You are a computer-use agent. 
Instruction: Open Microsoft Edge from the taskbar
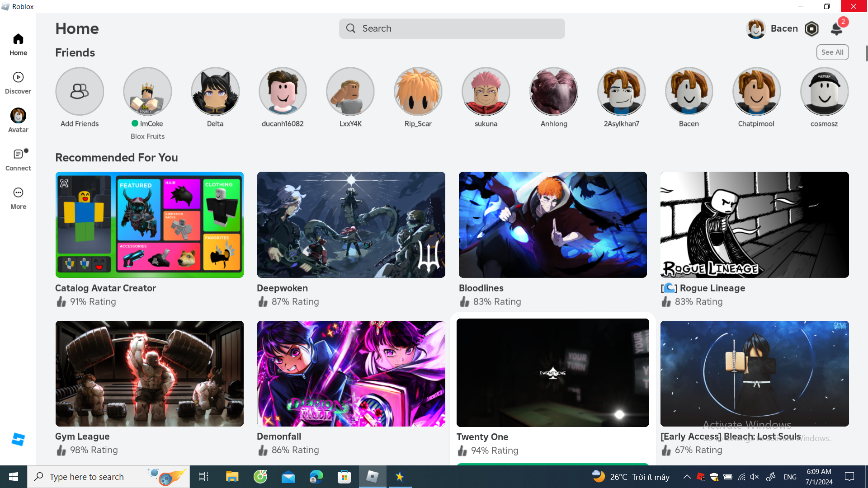click(x=316, y=477)
